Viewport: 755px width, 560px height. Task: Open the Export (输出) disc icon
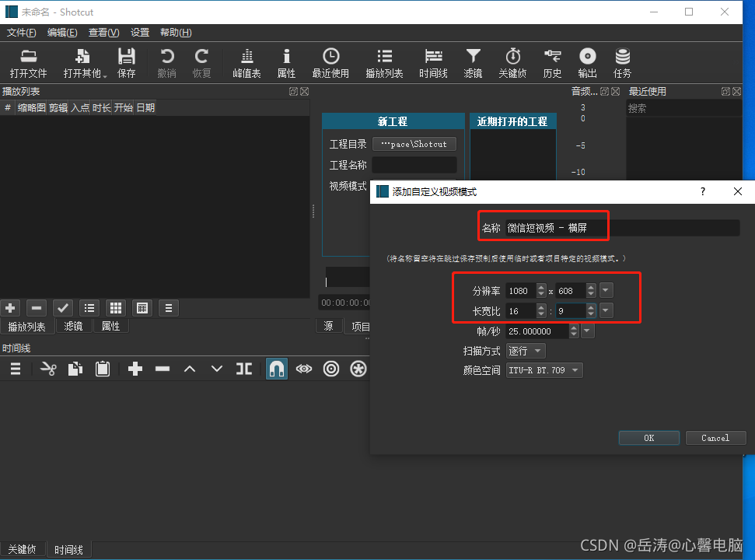(587, 63)
